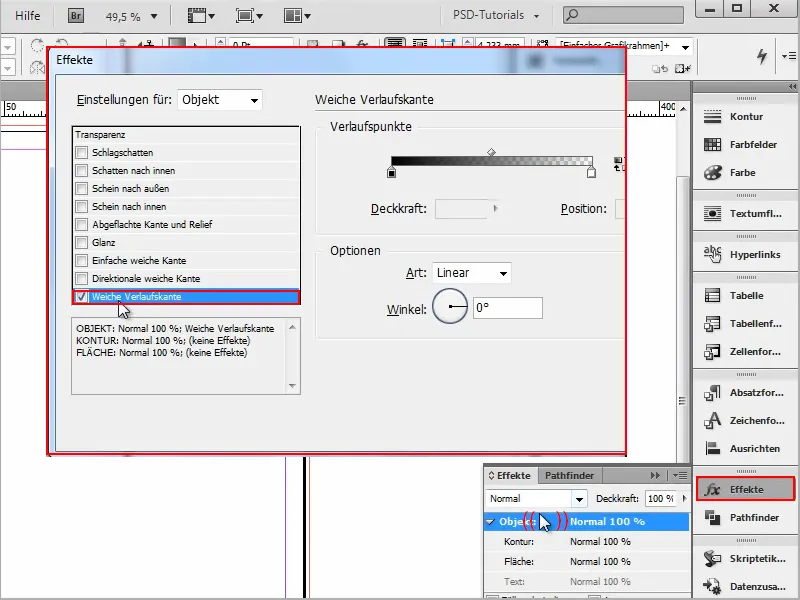Open the Ausrichten panel
Viewport: 800px width, 600px height.
click(x=745, y=449)
